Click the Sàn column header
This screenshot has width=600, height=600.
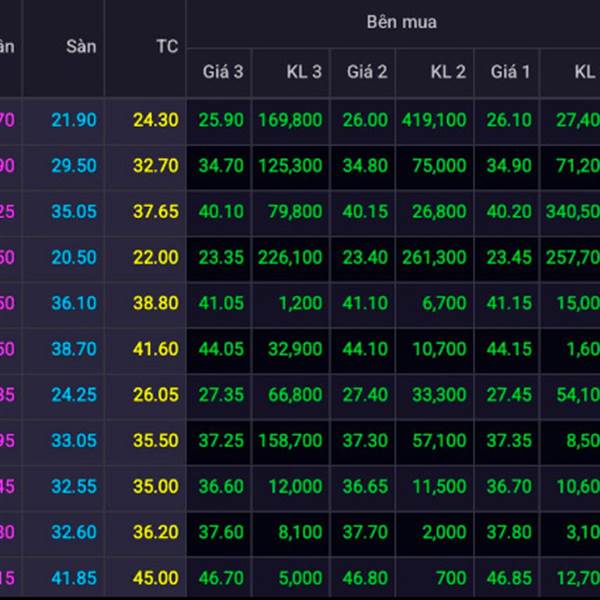point(81,47)
